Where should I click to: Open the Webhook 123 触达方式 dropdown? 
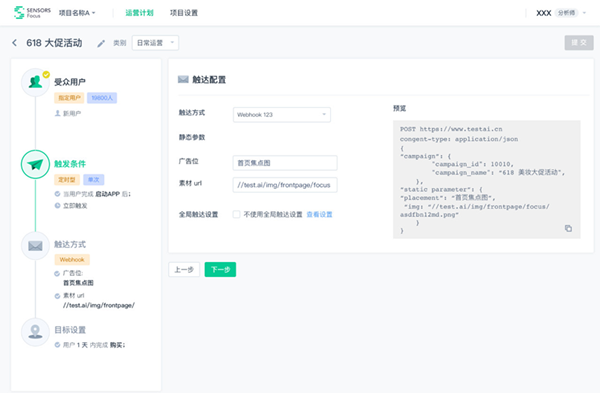(282, 114)
